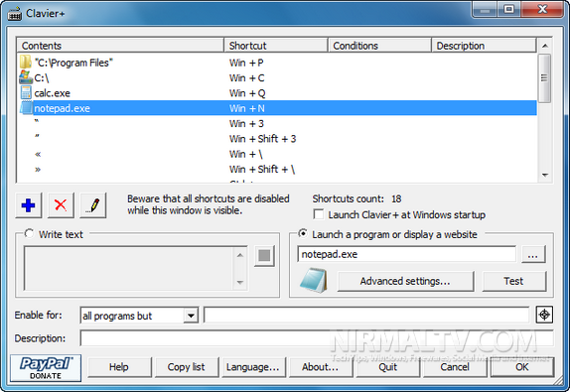This screenshot has height=392, width=570.
Task: Sort by the Contents column header
Action: pos(120,46)
